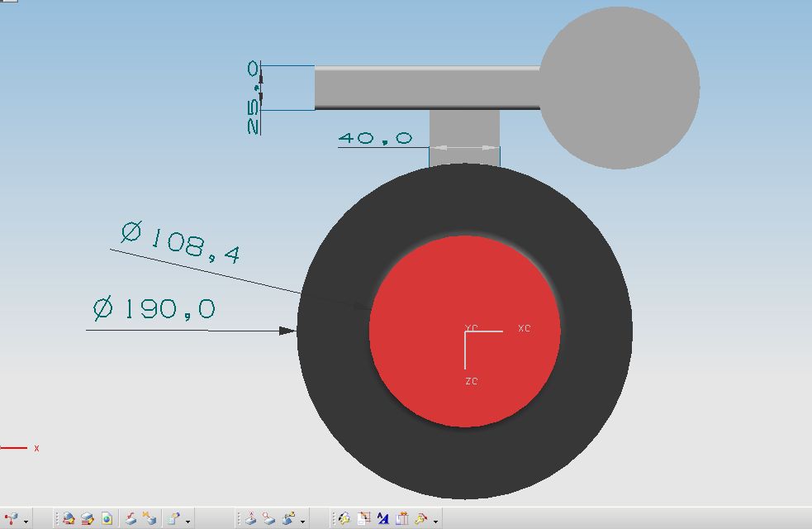The image size is (812, 529).
Task: Click the block with red magnifier circle icon
Action: [269, 518]
